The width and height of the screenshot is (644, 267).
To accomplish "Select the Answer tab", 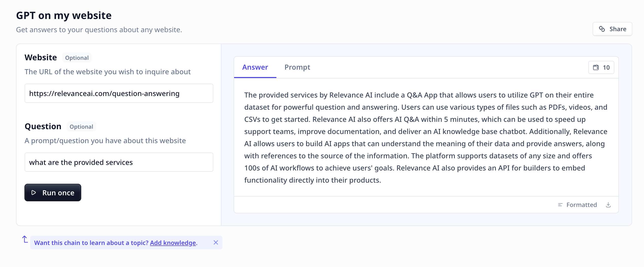I will pos(255,67).
